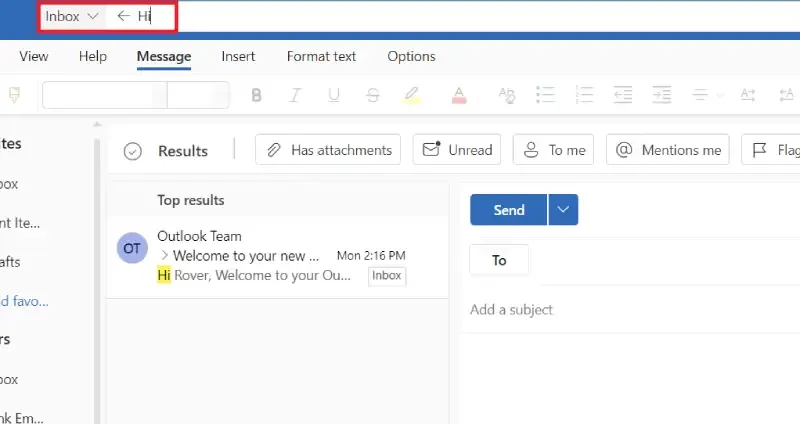Screen dimensions: 800x424
Task: Filter results by To me
Action: click(554, 150)
